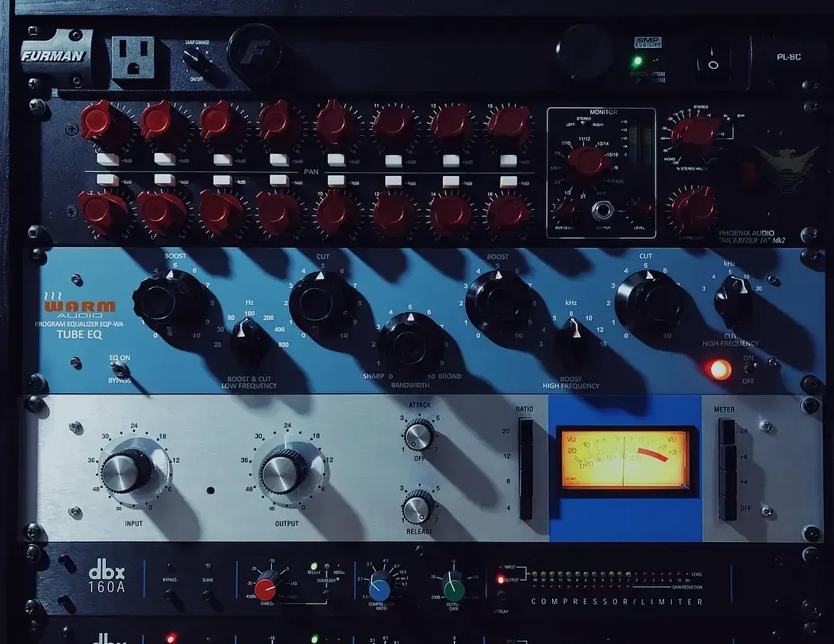
Task: Turn the Monitor Level knob
Action: coord(640,208)
